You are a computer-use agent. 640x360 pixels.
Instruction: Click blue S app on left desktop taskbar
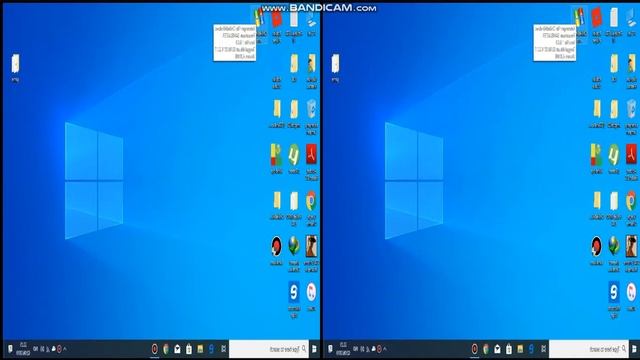click(x=211, y=349)
